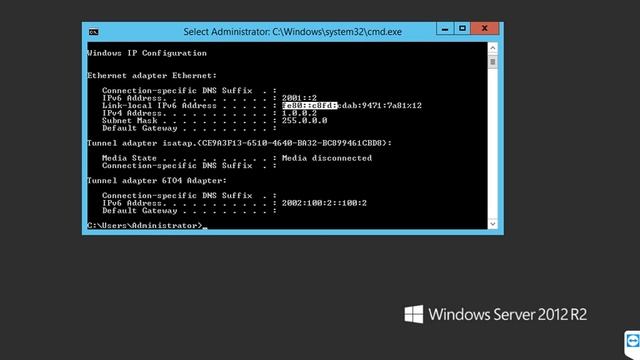Viewport: 640px width, 360px height.
Task: Close the cmd.exe window
Action: (x=484, y=29)
